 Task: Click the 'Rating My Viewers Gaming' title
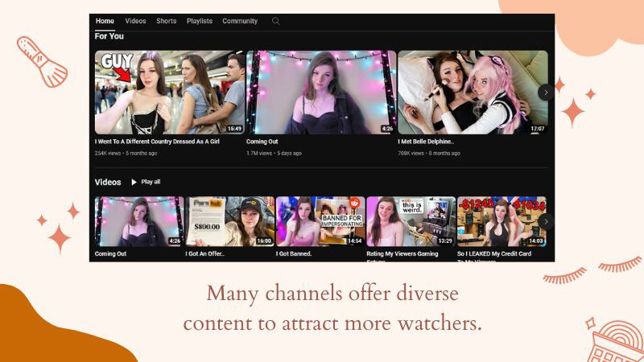click(x=402, y=254)
